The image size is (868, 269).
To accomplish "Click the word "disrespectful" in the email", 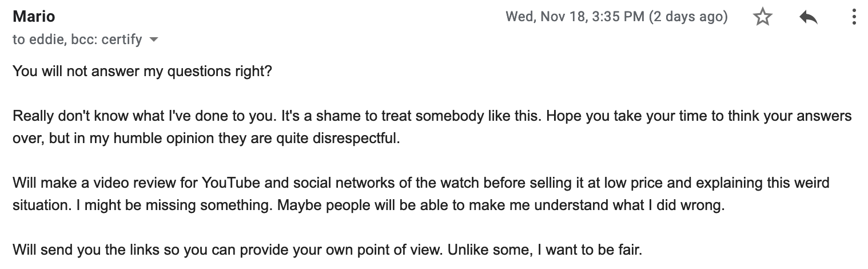I will click(x=360, y=139).
